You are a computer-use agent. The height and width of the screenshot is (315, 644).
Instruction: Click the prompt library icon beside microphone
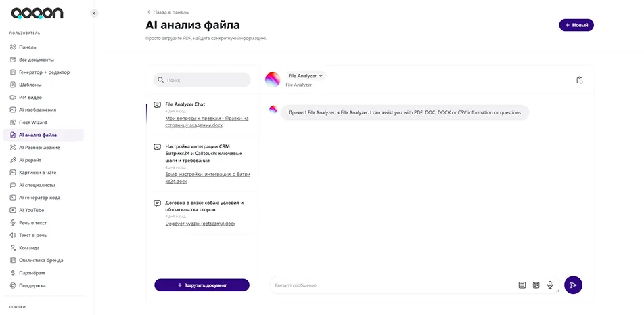click(536, 285)
